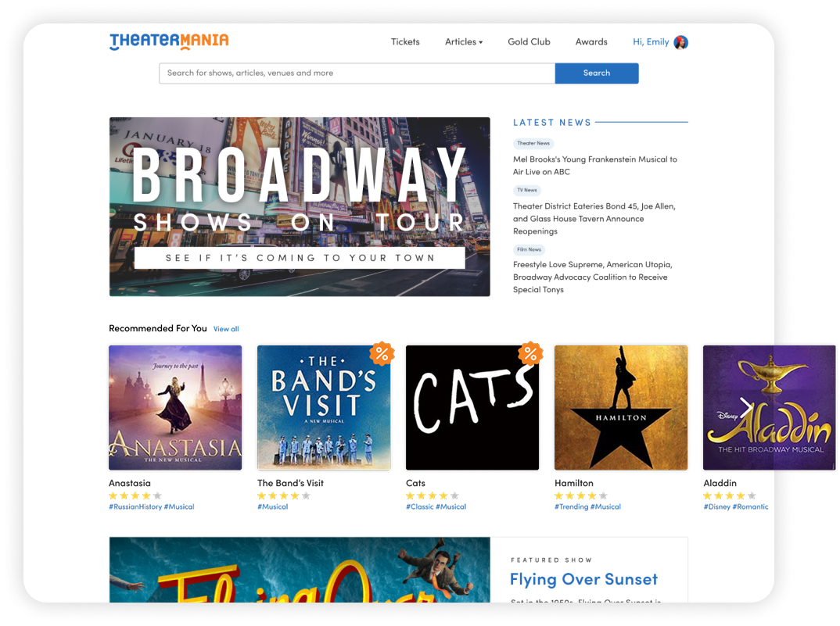
Task: Click the Featured Show label
Action: click(551, 560)
